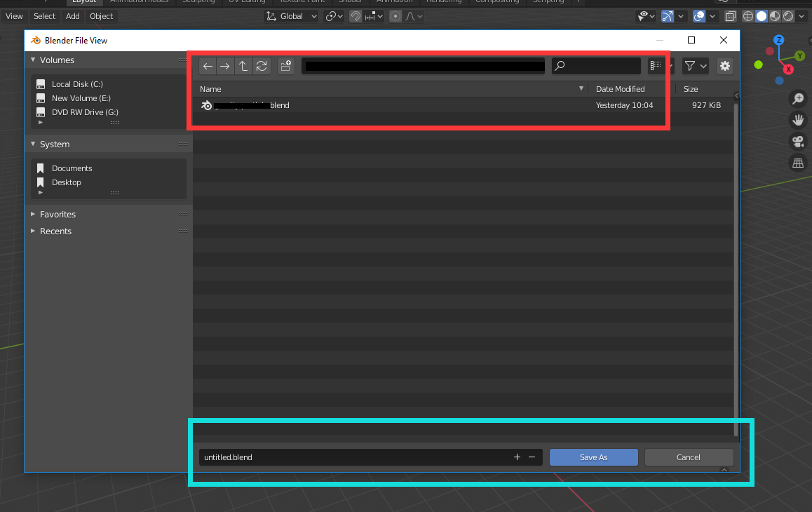Switch to rendered viewport shading
This screenshot has width=812, height=512.
click(788, 16)
